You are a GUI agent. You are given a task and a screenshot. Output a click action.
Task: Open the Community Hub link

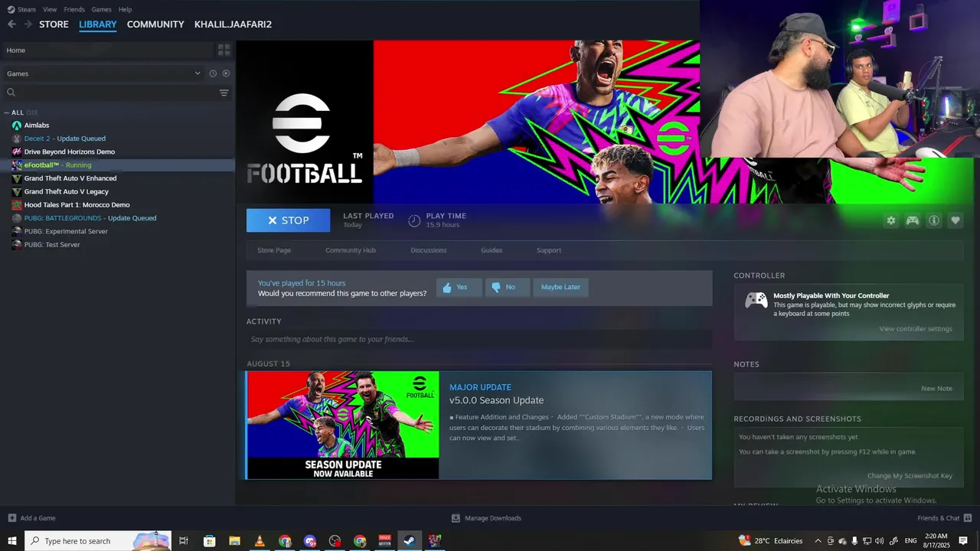tap(351, 250)
